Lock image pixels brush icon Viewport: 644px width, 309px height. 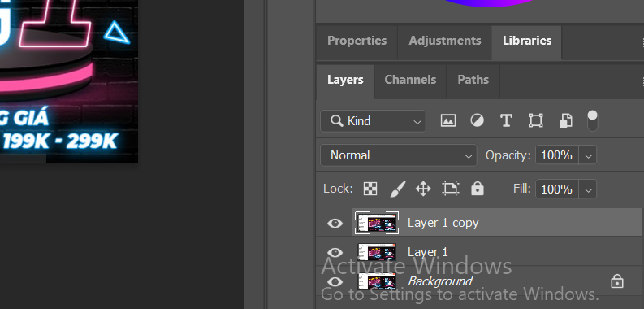[x=397, y=189]
